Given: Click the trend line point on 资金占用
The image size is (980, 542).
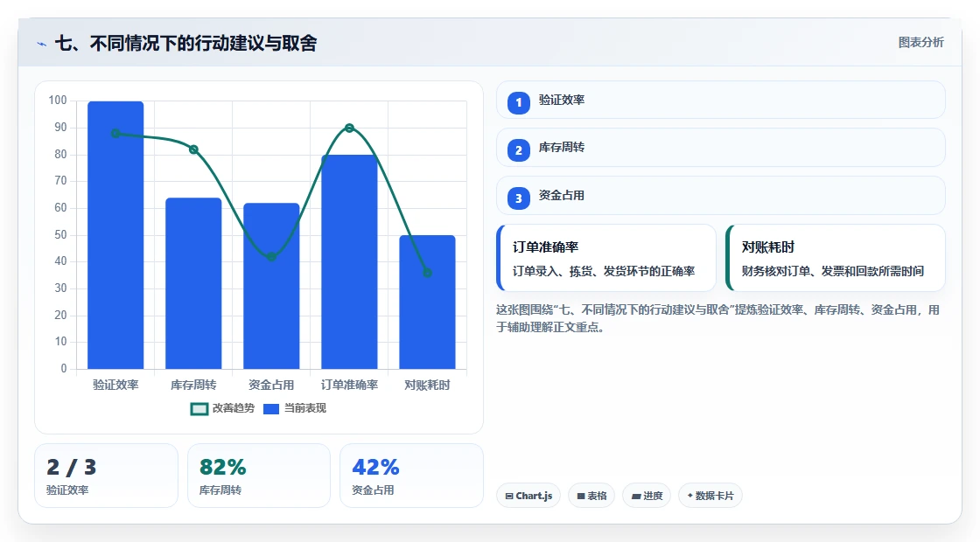Looking at the screenshot, I should [x=271, y=257].
